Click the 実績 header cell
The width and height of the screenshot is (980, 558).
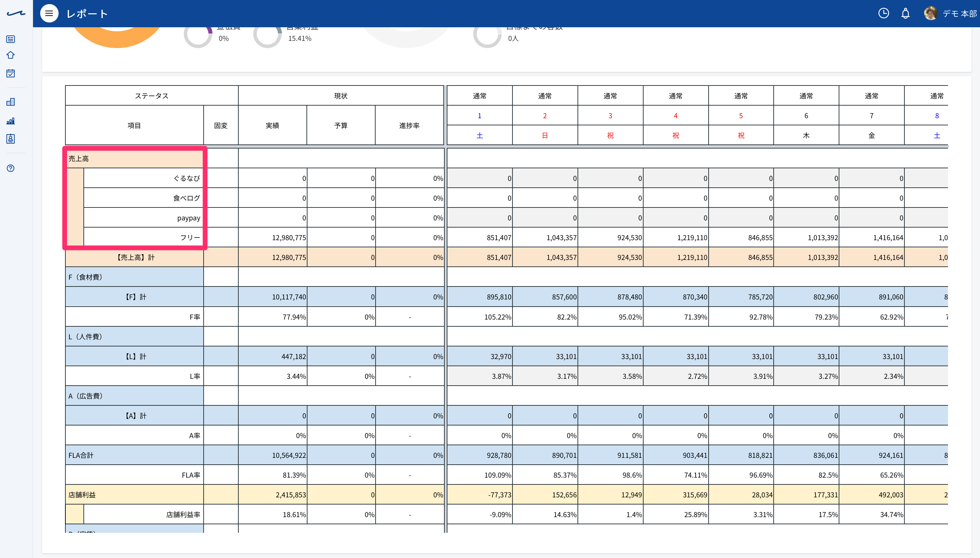[272, 125]
